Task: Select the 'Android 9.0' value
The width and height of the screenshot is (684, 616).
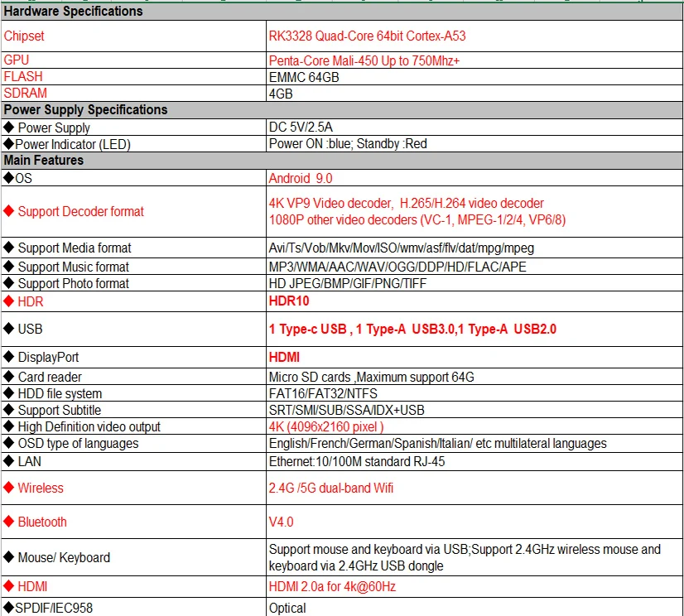Action: [x=474, y=178]
